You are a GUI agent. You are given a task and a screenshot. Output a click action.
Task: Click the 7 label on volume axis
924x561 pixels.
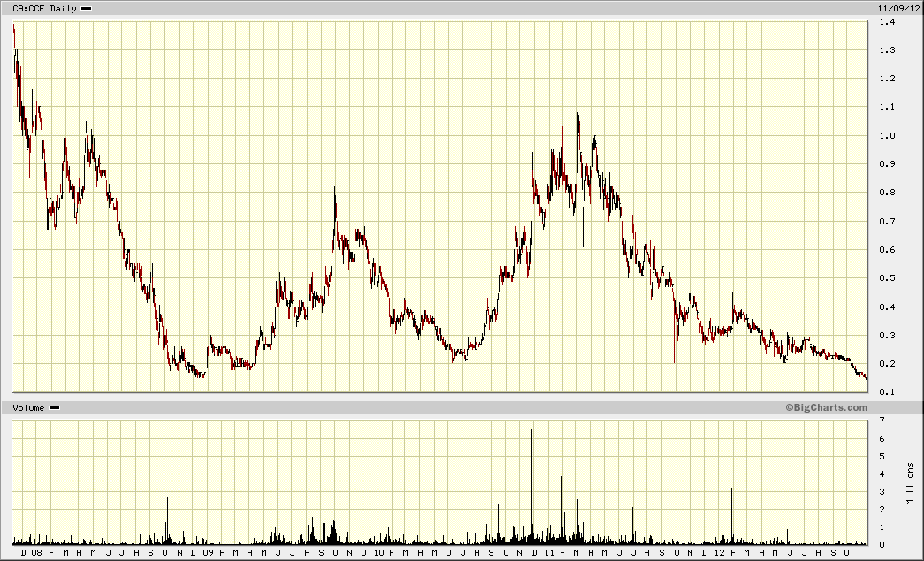point(882,421)
